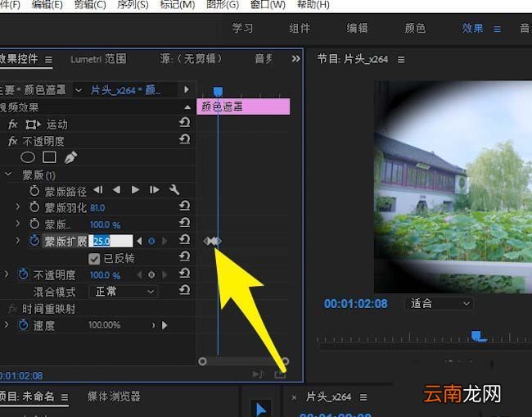532x417 pixels.
Task: Toggle timeline view arrow beside clip name
Action: point(187,89)
